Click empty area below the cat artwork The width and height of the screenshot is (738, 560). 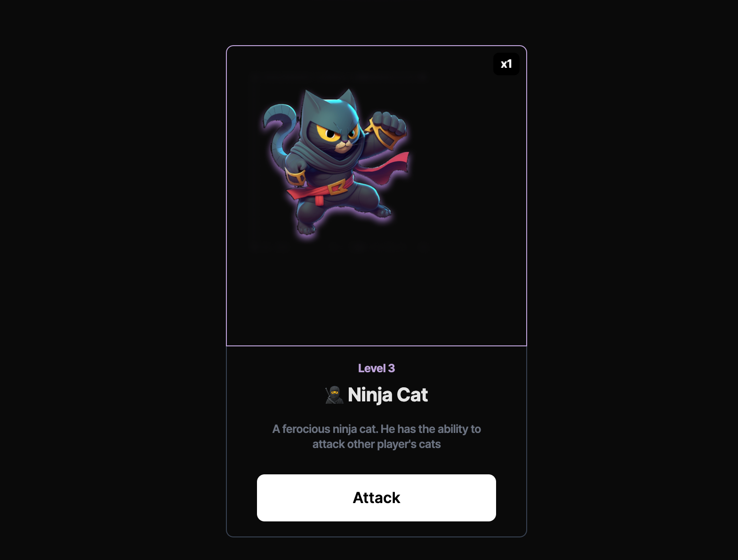[377, 296]
